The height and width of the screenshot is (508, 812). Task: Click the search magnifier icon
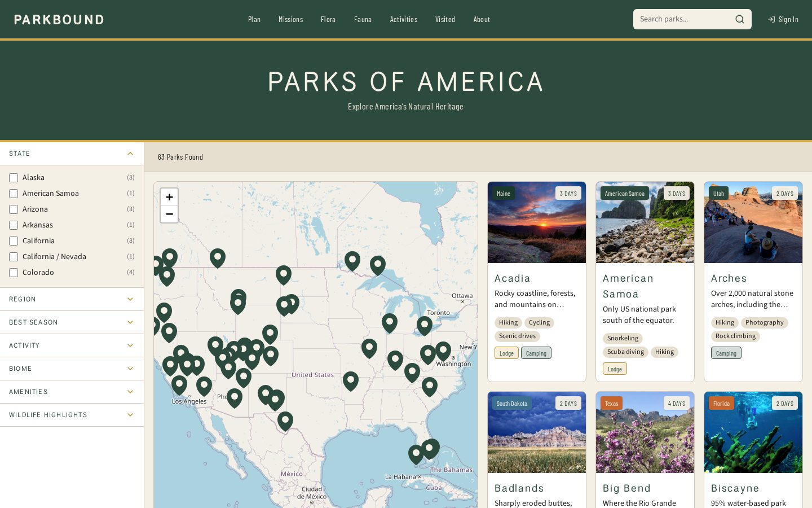point(739,19)
